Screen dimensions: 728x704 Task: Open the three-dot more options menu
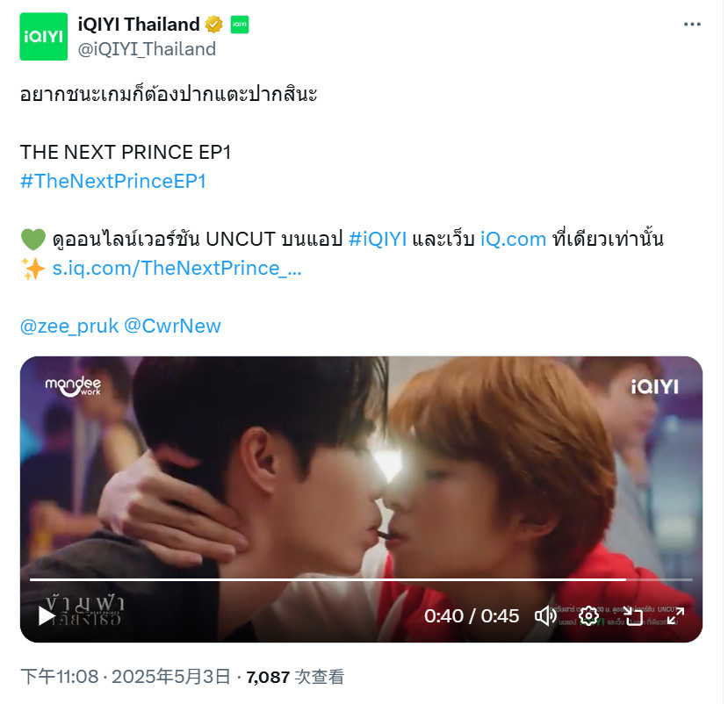click(x=692, y=24)
